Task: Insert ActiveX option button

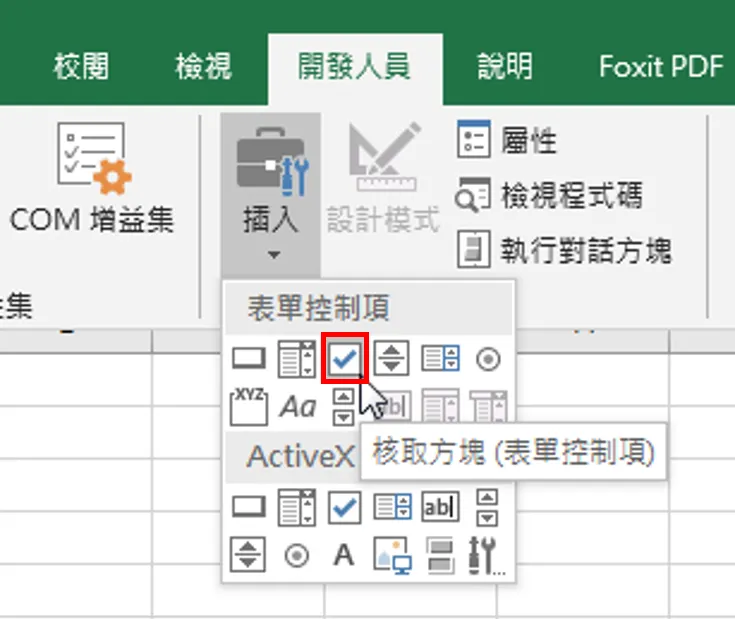Action: click(x=297, y=556)
